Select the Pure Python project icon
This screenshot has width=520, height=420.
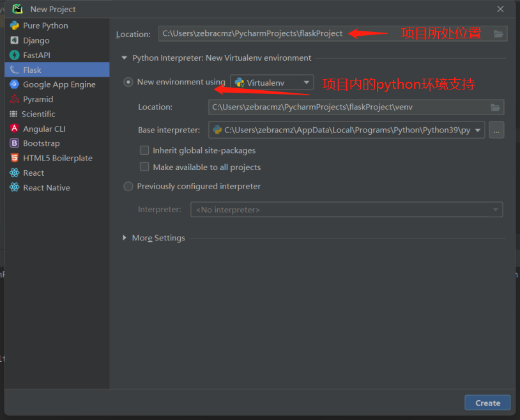click(15, 26)
